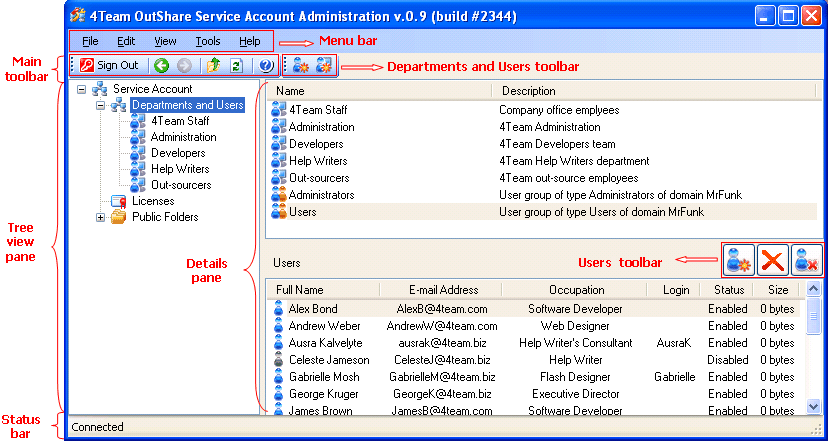
Task: Click icon next to Developers in tree
Action: pos(138,153)
